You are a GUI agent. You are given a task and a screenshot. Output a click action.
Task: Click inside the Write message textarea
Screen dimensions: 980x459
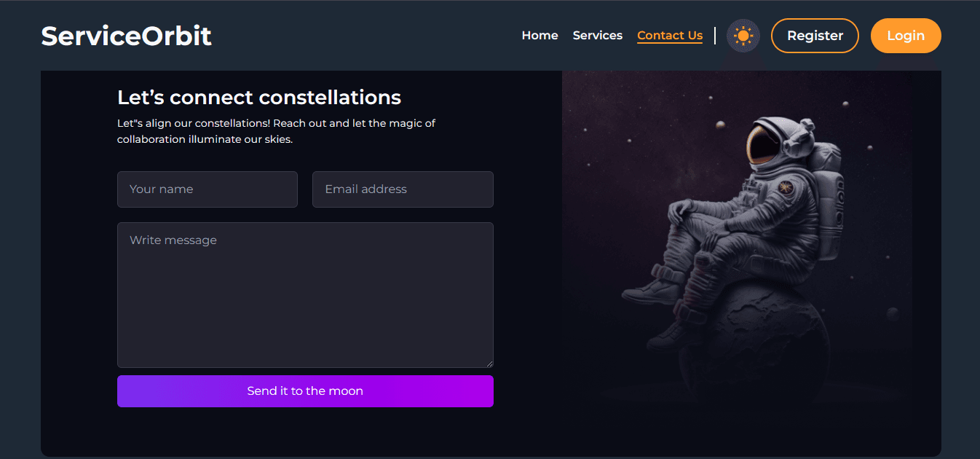305,295
